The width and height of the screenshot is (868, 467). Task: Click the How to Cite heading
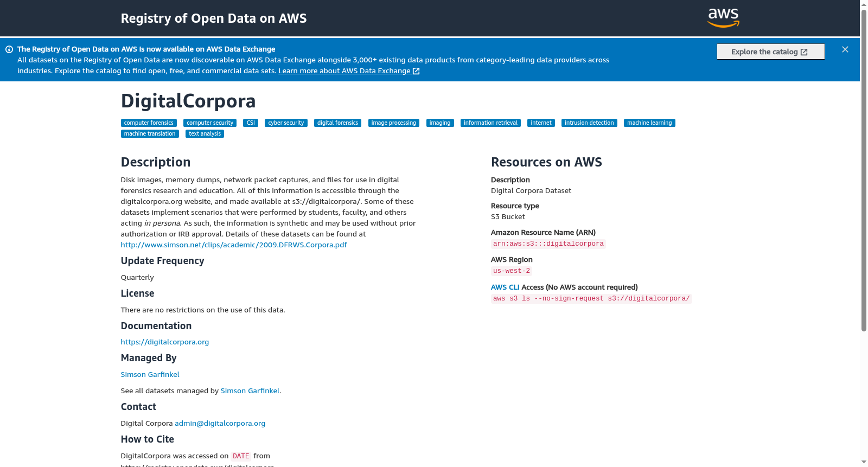click(x=148, y=439)
